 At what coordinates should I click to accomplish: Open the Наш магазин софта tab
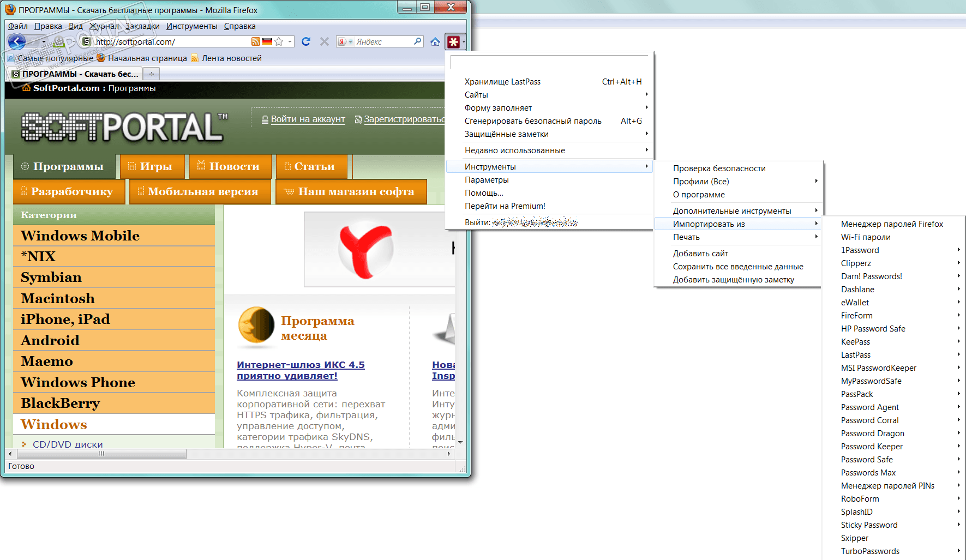351,191
